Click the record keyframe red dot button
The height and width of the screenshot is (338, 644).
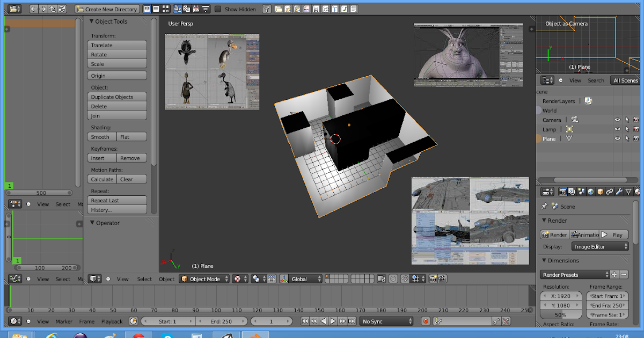pyautogui.click(x=426, y=321)
